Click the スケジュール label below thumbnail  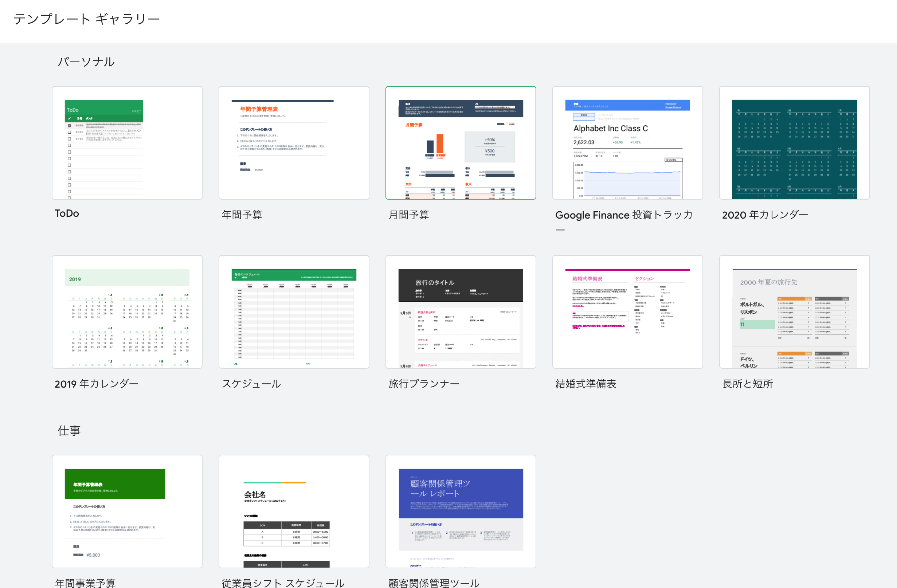click(251, 384)
